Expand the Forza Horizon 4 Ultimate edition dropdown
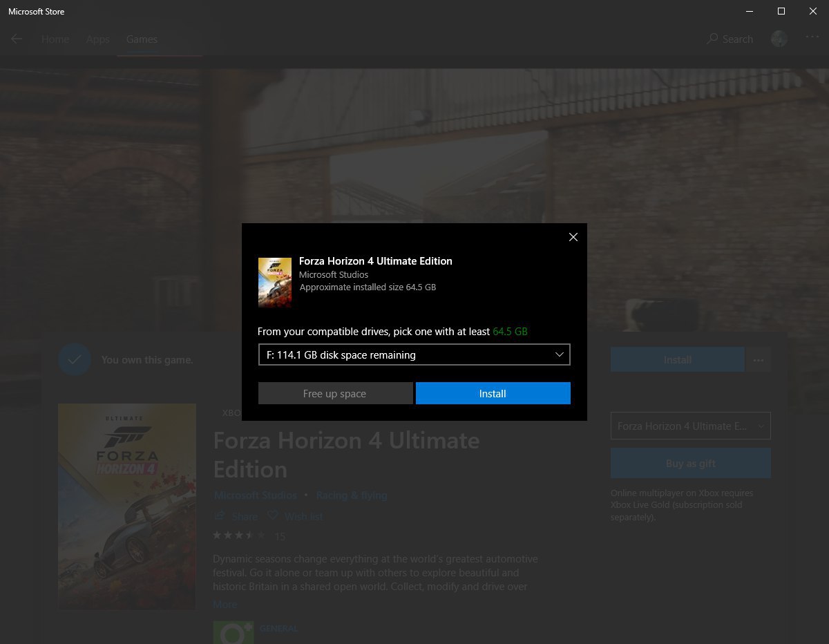 tap(691, 426)
